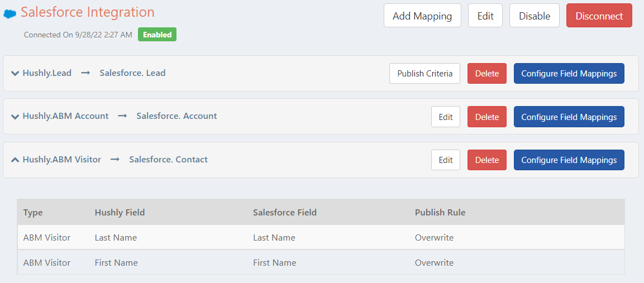Open Publish Criteria for Hushly.Lead
This screenshot has width=644, height=283.
(424, 74)
